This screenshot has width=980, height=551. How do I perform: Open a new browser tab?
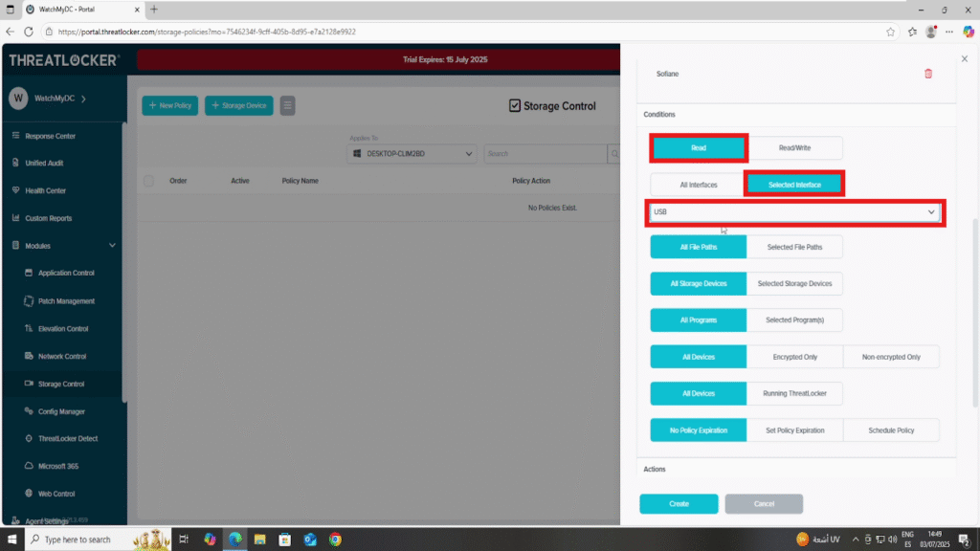coord(154,10)
